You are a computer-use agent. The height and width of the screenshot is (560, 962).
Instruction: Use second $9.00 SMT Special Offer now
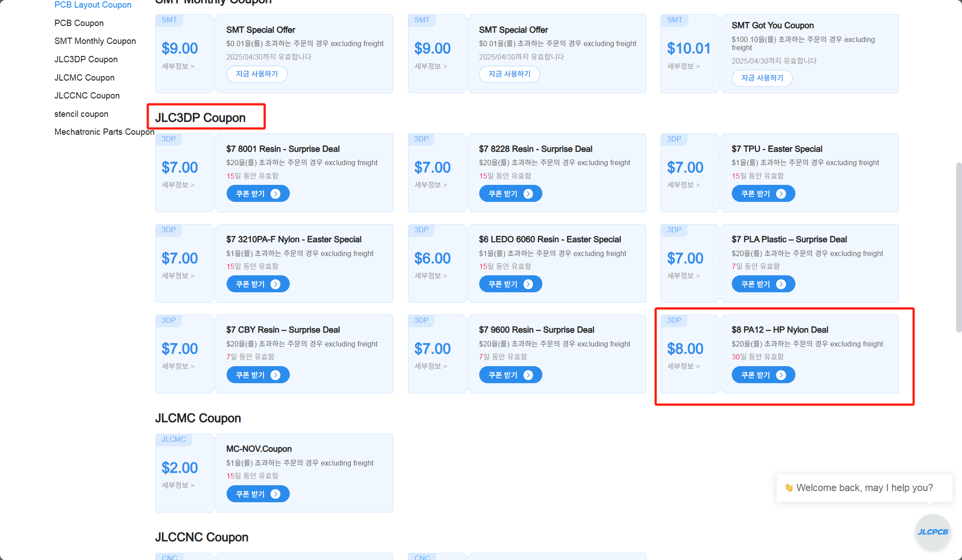[x=509, y=74]
